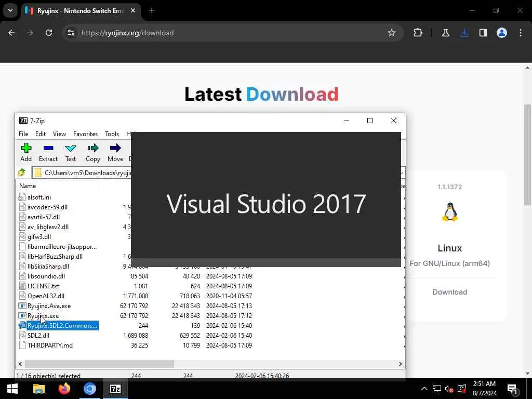Screen dimensions: 532x399
Task: Select the av_libglesv2.dll file
Action: (x=48, y=227)
